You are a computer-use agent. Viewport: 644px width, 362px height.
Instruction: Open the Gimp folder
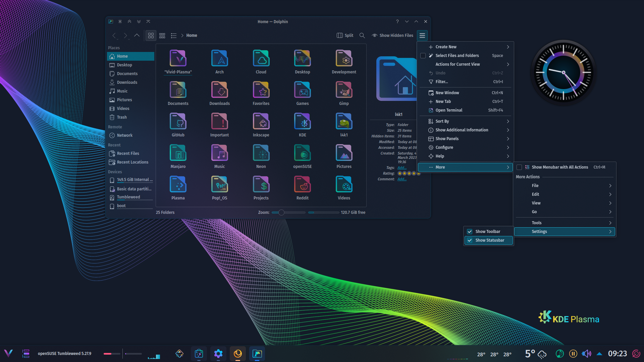344,94
